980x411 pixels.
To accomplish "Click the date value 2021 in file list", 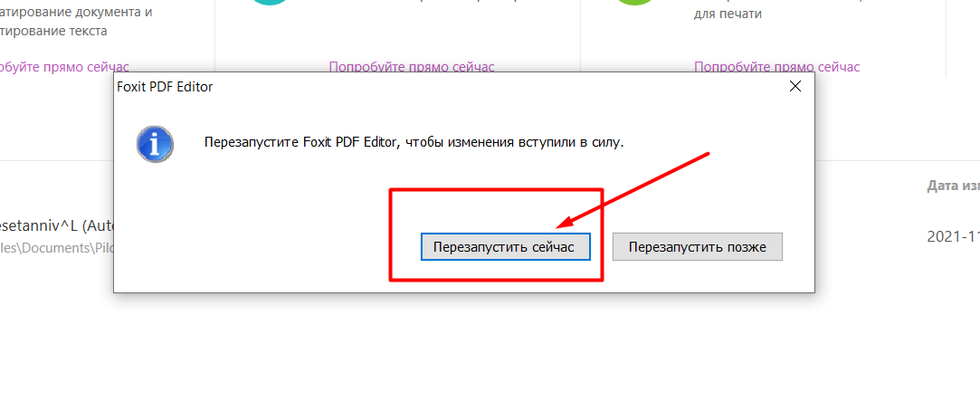I will (x=953, y=236).
